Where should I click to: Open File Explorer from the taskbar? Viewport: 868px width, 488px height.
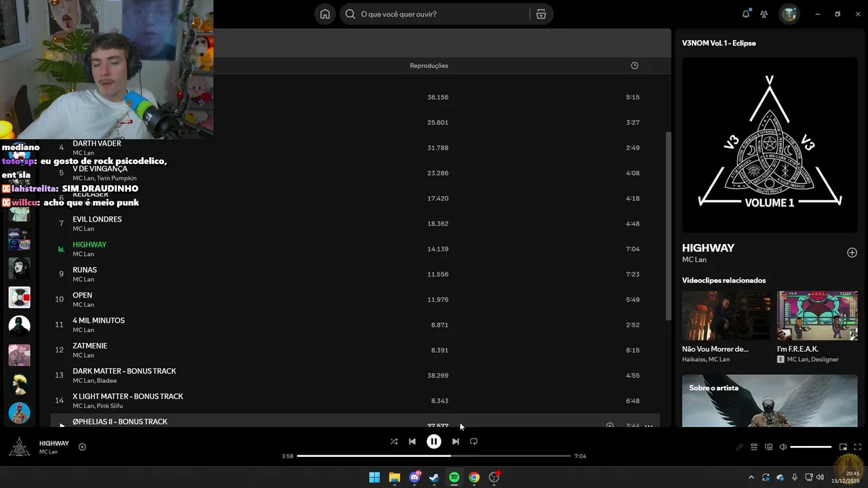point(394,478)
